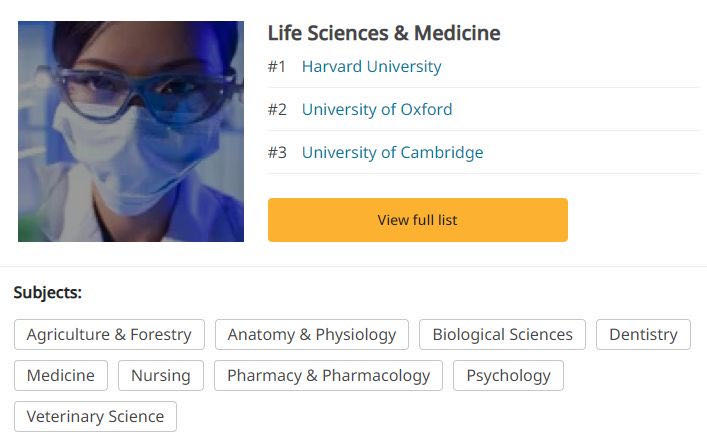Select the Agriculture & Forestry subject tag
Viewport: 707px width, 438px height.
point(109,334)
